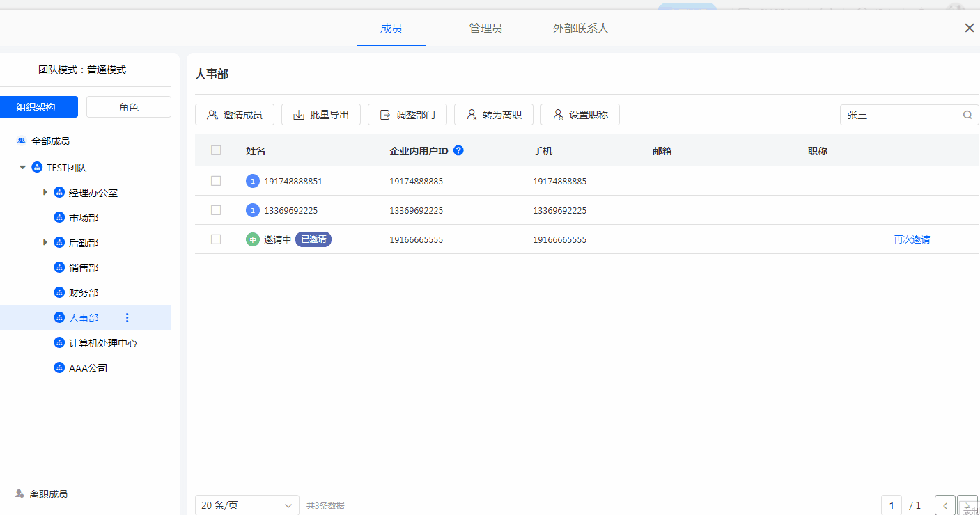Click the 全部成员 group icon
This screenshot has height=515, width=980.
21,141
